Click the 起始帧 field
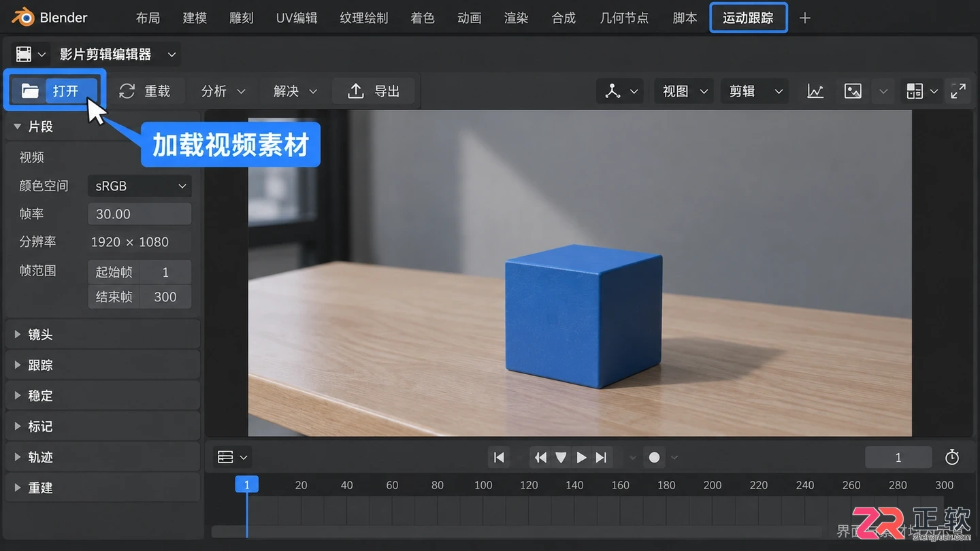The width and height of the screenshot is (980, 551). click(x=140, y=272)
